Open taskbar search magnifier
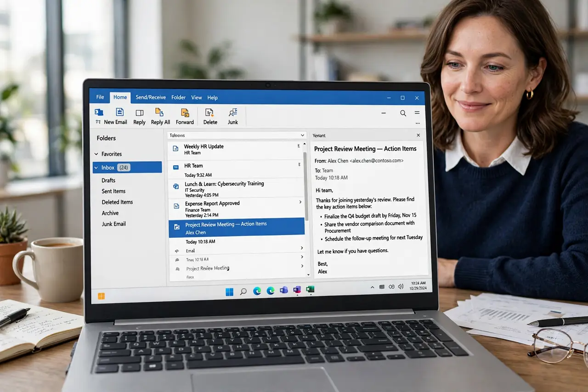The width and height of the screenshot is (588, 392). click(x=243, y=291)
